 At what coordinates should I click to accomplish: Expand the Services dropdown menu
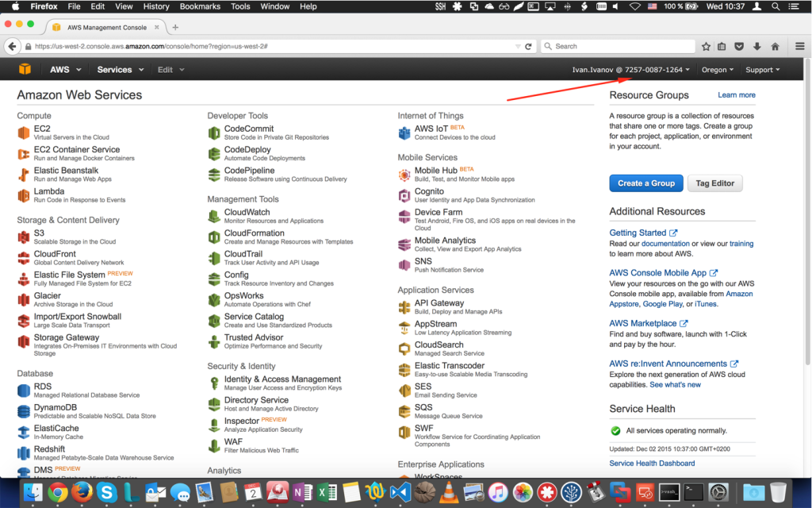pos(121,70)
